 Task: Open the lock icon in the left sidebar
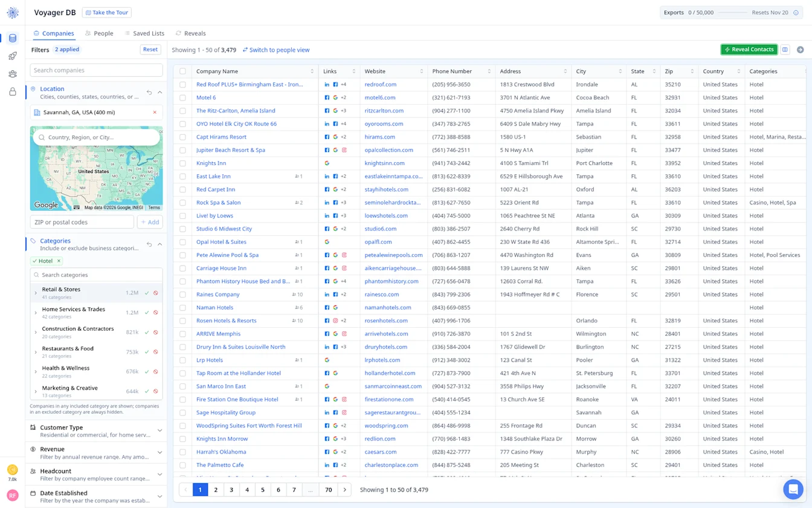click(x=13, y=92)
